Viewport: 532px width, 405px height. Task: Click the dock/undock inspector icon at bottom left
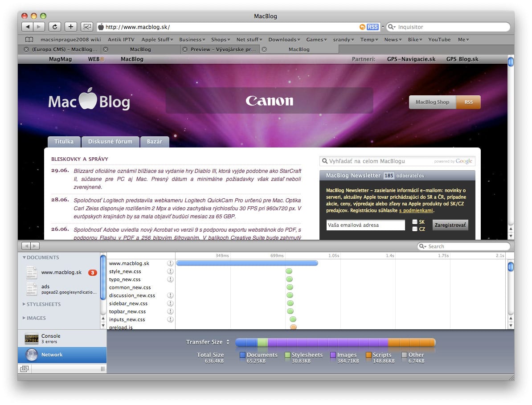(25, 368)
